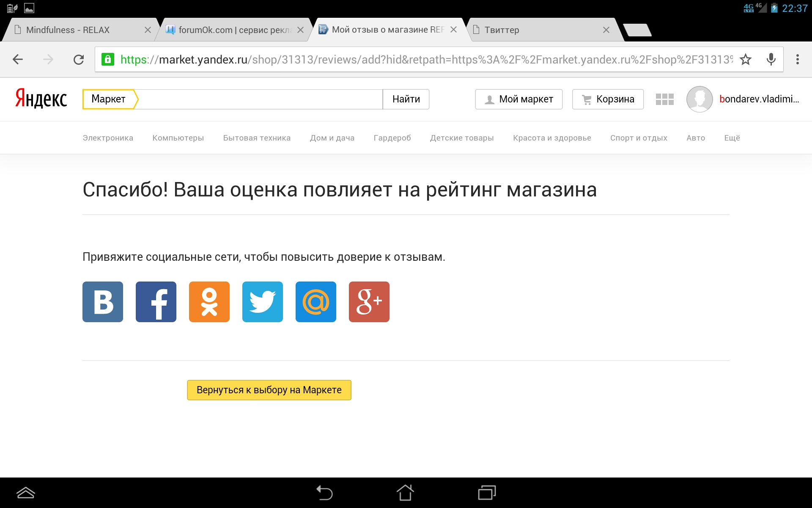Open Мой маркет button
Image resolution: width=812 pixels, height=508 pixels.
(x=519, y=99)
